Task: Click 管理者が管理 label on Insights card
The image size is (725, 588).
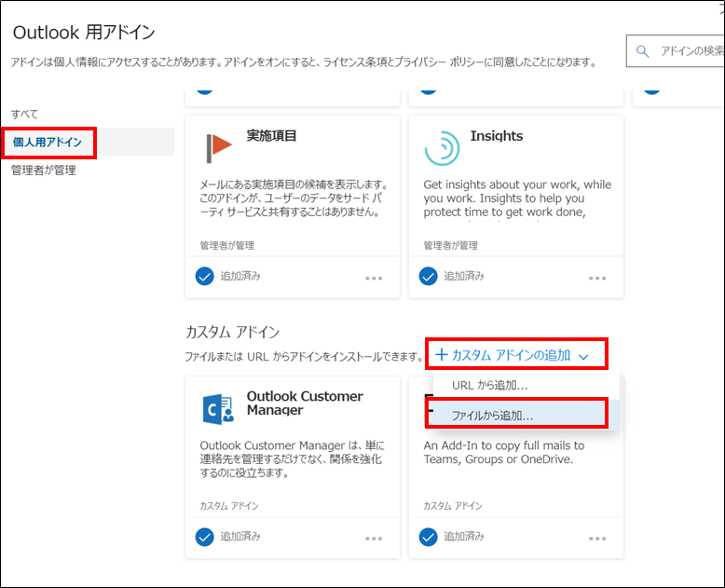Action: click(451, 245)
